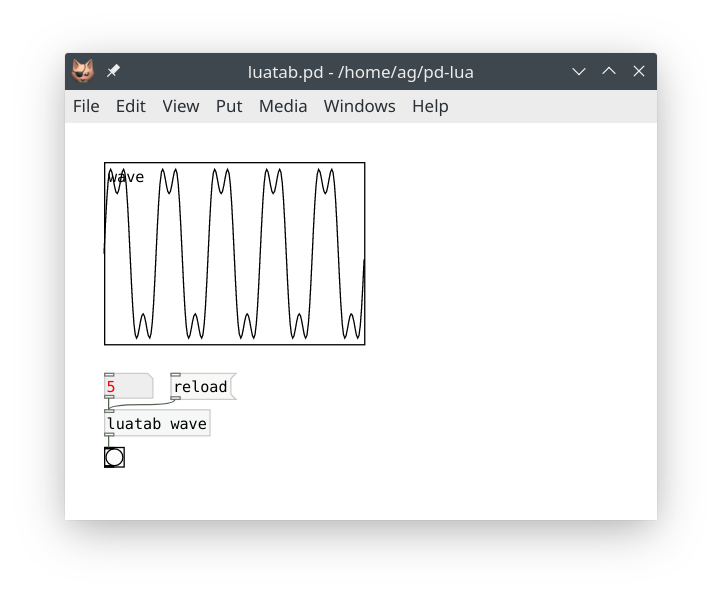Expand the Put menu
722x597 pixels.
(229, 106)
